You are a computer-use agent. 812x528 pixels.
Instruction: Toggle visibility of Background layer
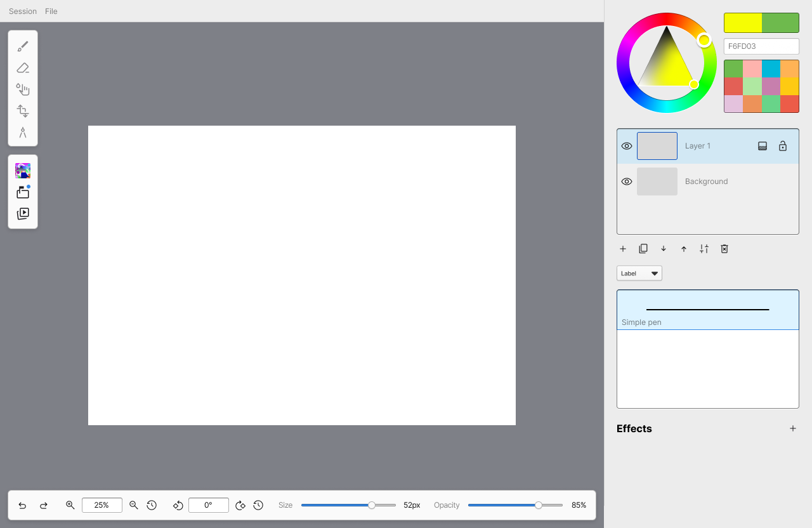(x=627, y=181)
